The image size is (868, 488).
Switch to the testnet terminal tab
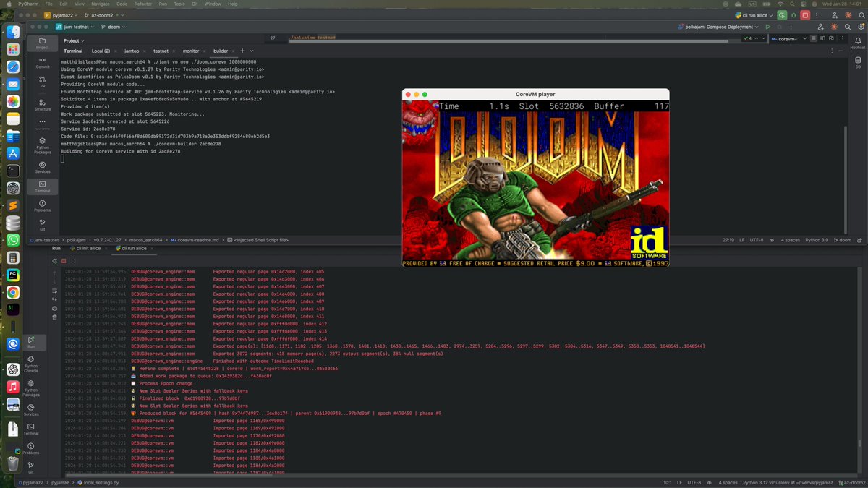(x=161, y=51)
